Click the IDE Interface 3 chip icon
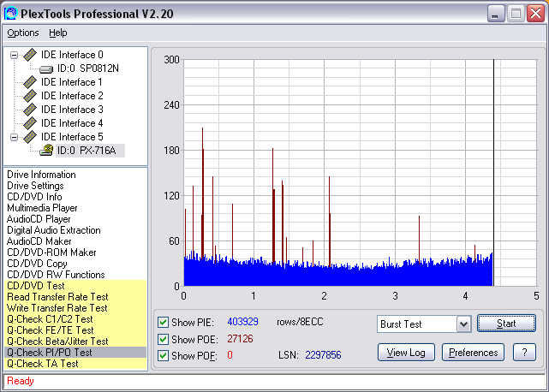 (30, 110)
